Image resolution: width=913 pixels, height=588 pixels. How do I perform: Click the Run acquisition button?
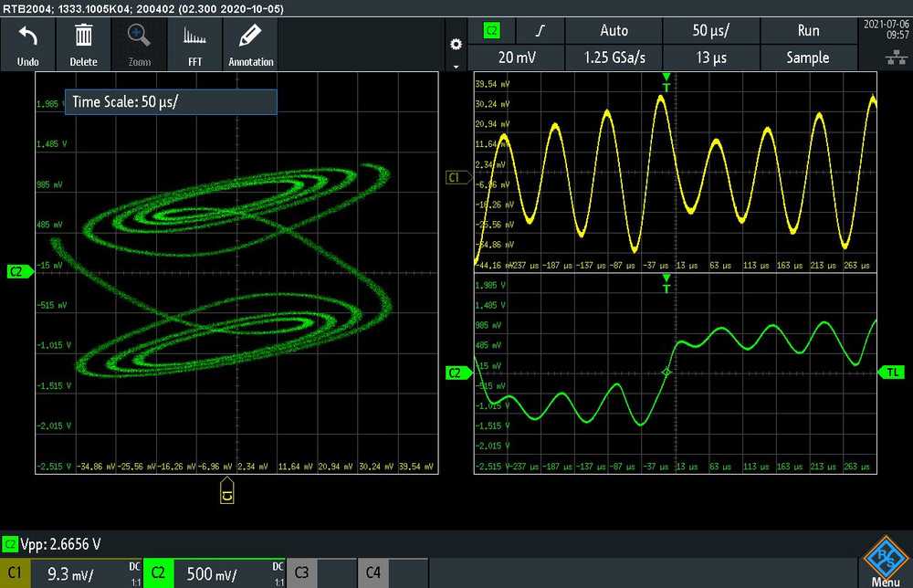coord(808,31)
